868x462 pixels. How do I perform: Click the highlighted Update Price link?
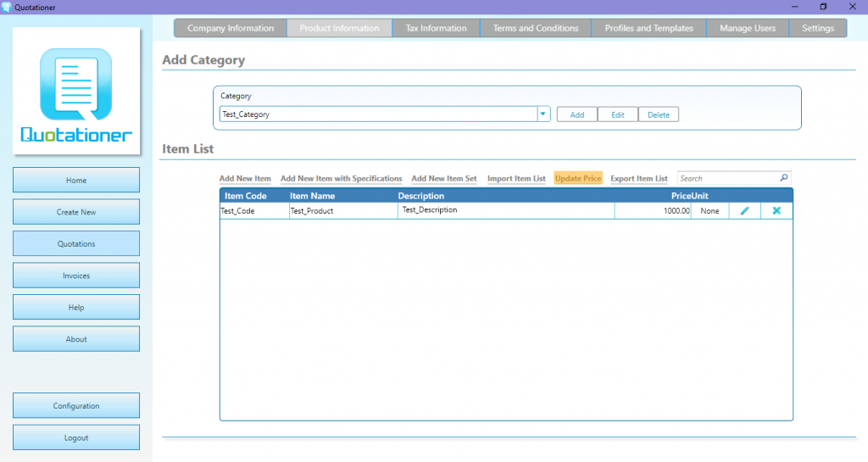[578, 178]
